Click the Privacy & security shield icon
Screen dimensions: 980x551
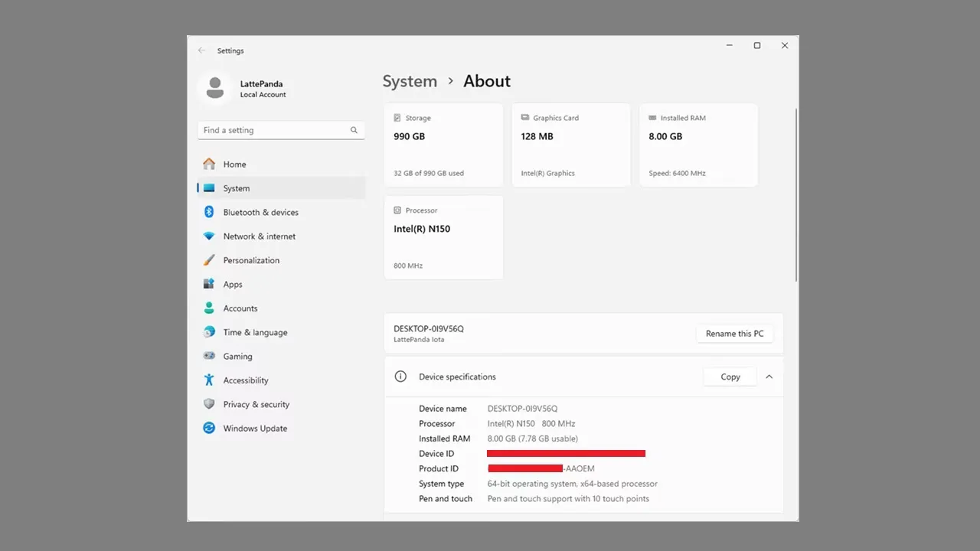209,404
